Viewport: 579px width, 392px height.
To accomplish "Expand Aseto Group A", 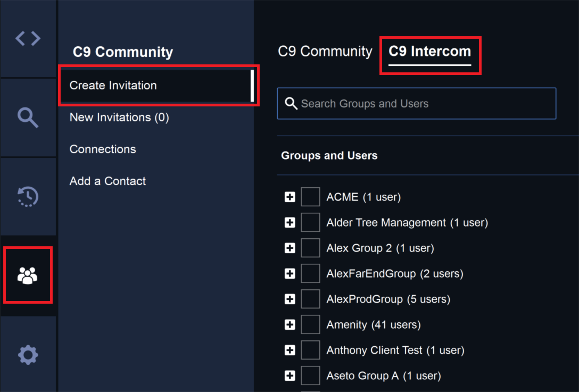I will (290, 376).
